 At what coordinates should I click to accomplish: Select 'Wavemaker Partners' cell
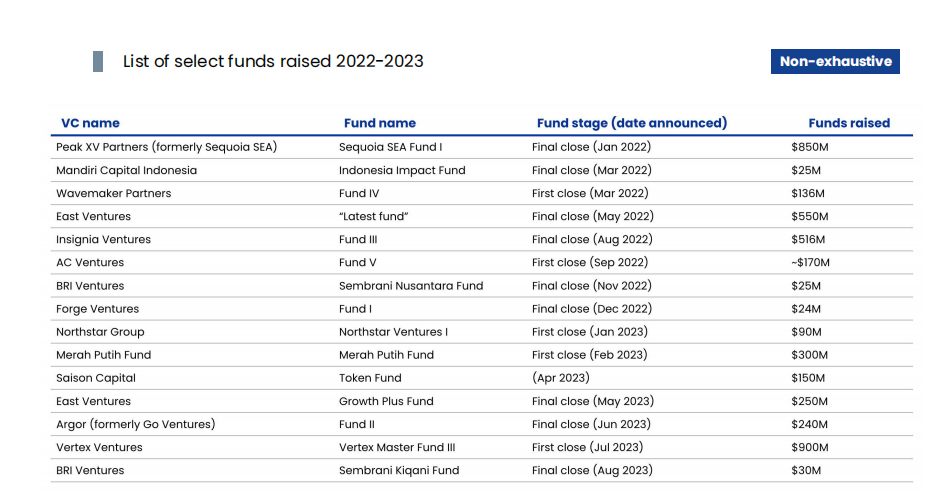pyautogui.click(x=114, y=193)
